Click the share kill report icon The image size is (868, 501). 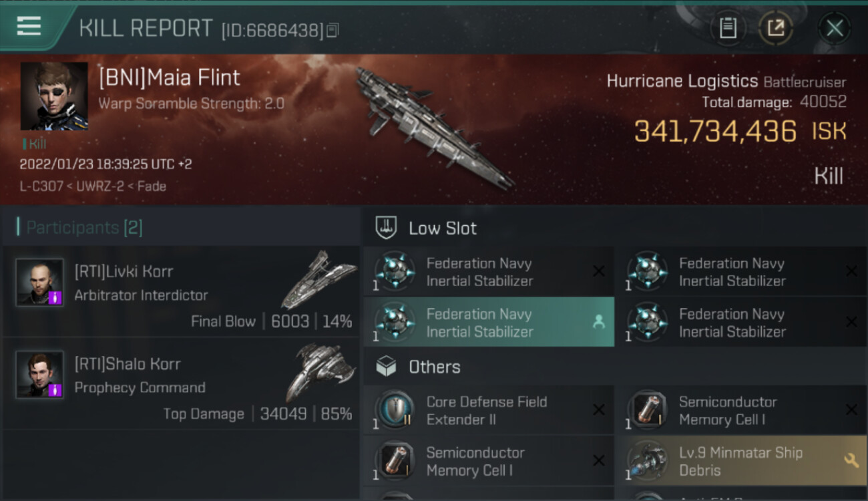775,28
